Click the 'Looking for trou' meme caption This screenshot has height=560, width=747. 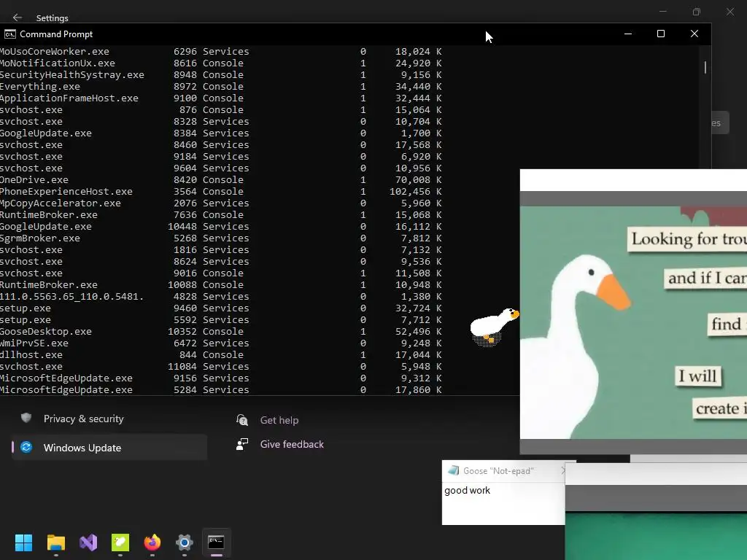[687, 238]
